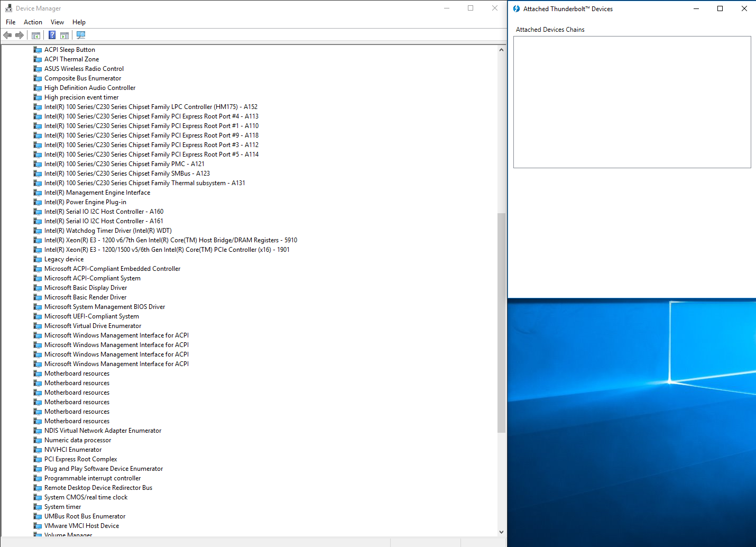
Task: Select Microsoft ACPI-Compliant System
Action: (93, 278)
